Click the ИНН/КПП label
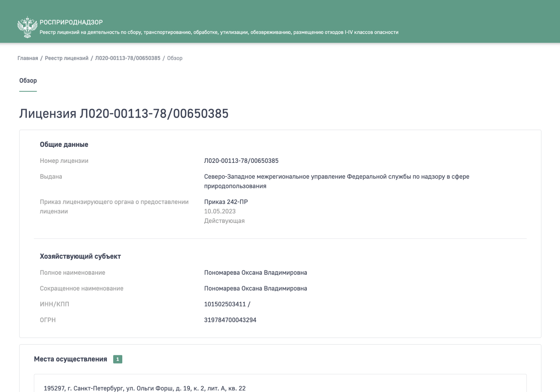 coord(54,304)
